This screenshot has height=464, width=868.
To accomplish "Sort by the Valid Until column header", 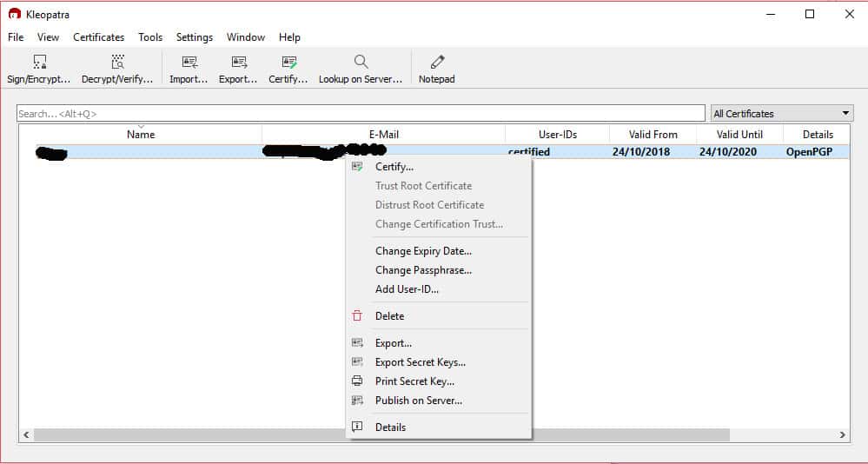I will [739, 134].
